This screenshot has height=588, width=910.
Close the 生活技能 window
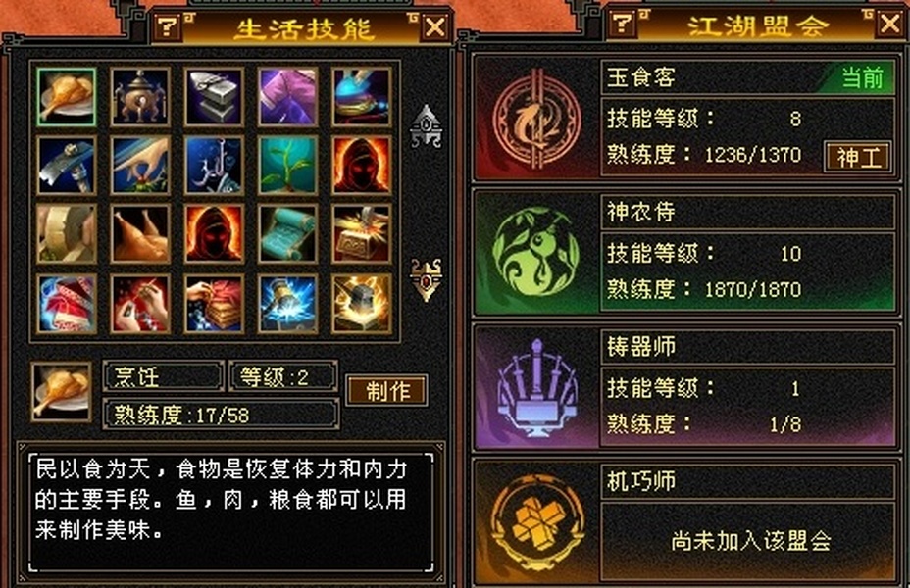[435, 26]
